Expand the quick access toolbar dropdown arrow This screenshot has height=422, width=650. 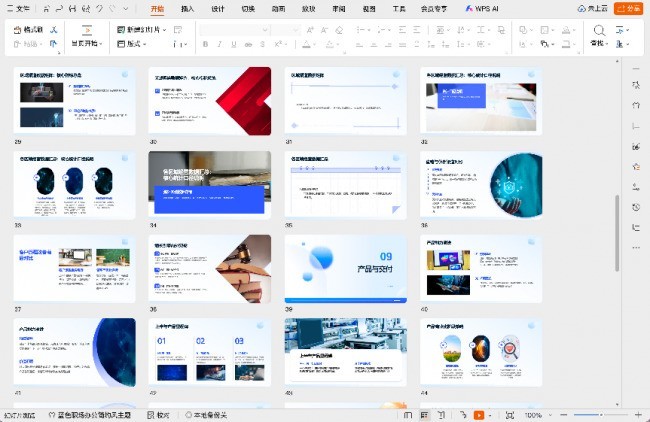click(x=126, y=8)
